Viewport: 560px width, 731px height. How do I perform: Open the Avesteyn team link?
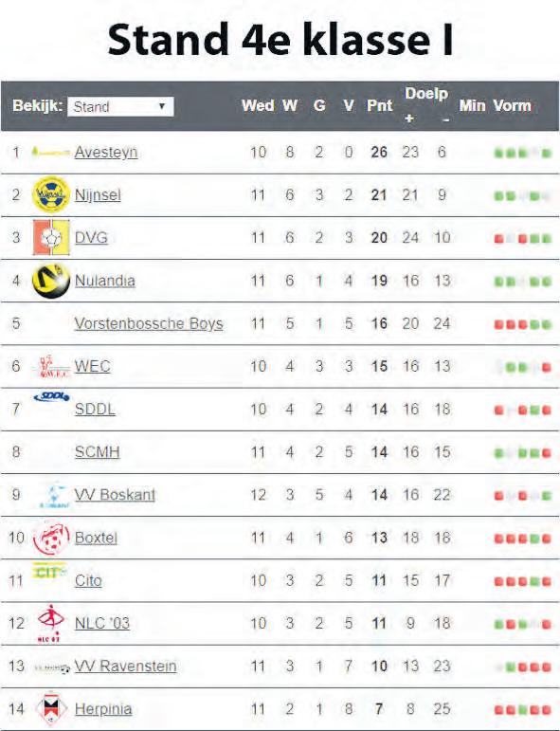106,152
